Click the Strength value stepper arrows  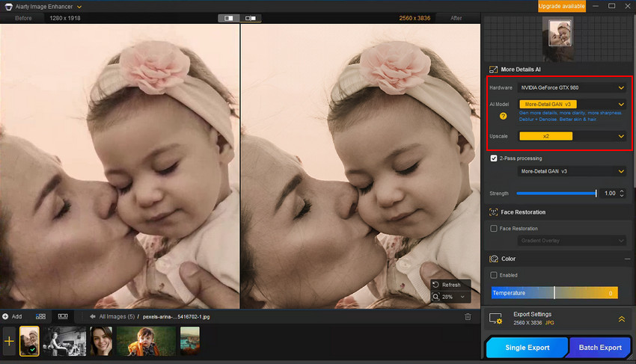point(621,194)
